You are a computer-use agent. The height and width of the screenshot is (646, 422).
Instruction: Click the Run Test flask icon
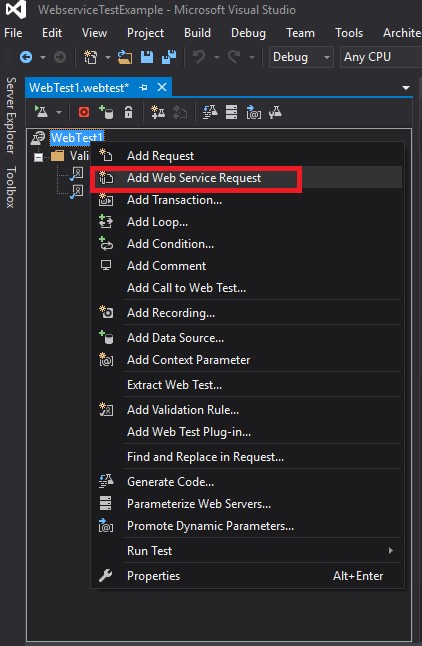(41, 112)
